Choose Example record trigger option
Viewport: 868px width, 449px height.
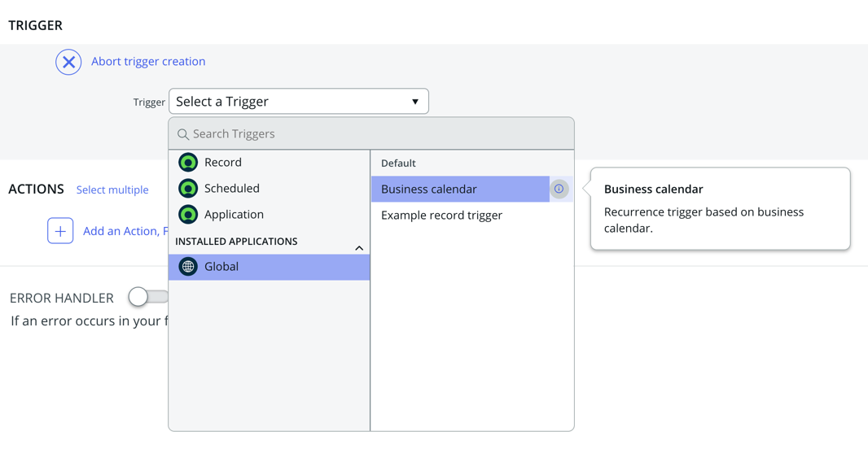click(442, 216)
